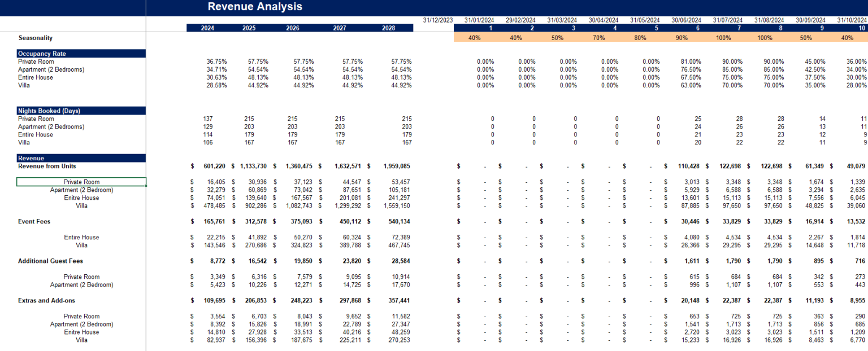This screenshot has height=351, width=868.
Task: Select the 540,134 Event Fees total
Action: click(400, 222)
